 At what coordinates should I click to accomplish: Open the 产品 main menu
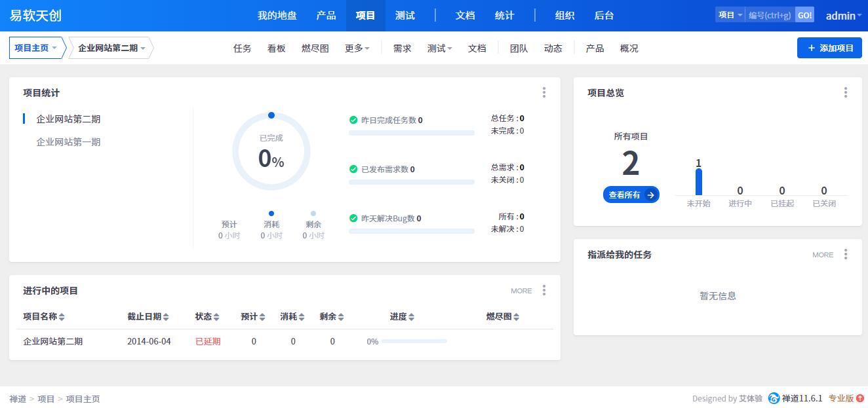[x=326, y=16]
